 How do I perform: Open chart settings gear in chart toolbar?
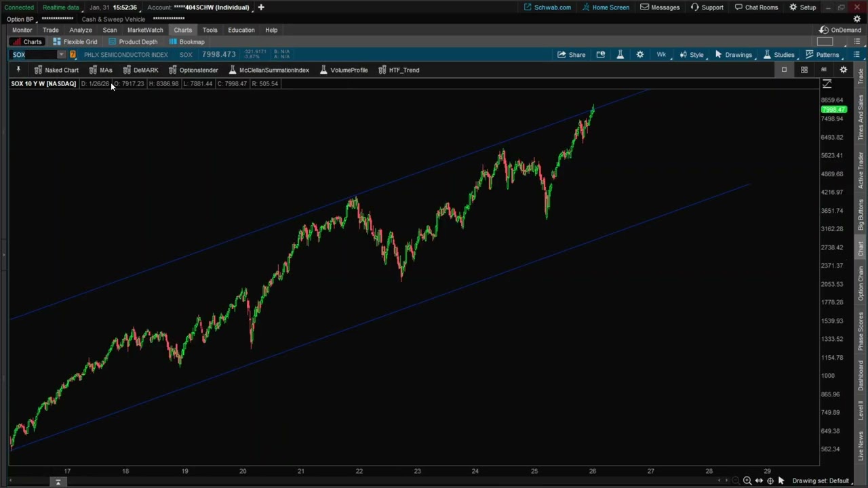click(x=640, y=55)
